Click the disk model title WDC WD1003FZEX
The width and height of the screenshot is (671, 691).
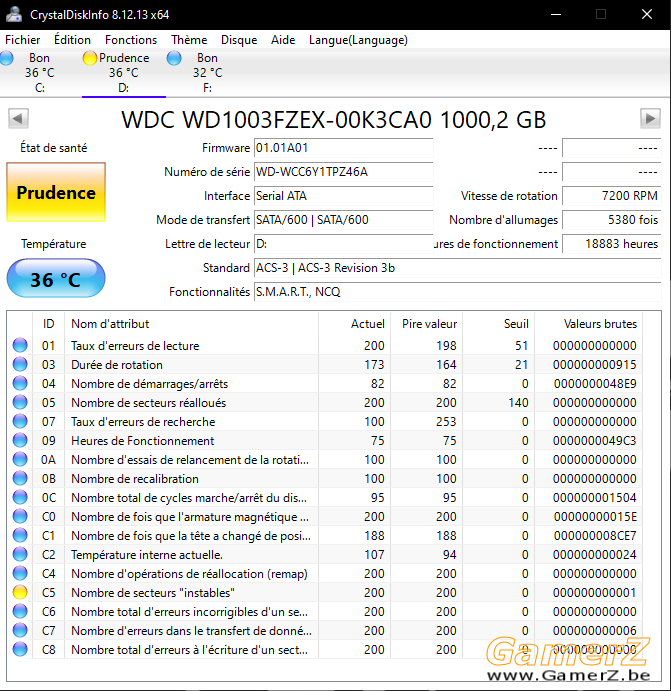point(334,119)
